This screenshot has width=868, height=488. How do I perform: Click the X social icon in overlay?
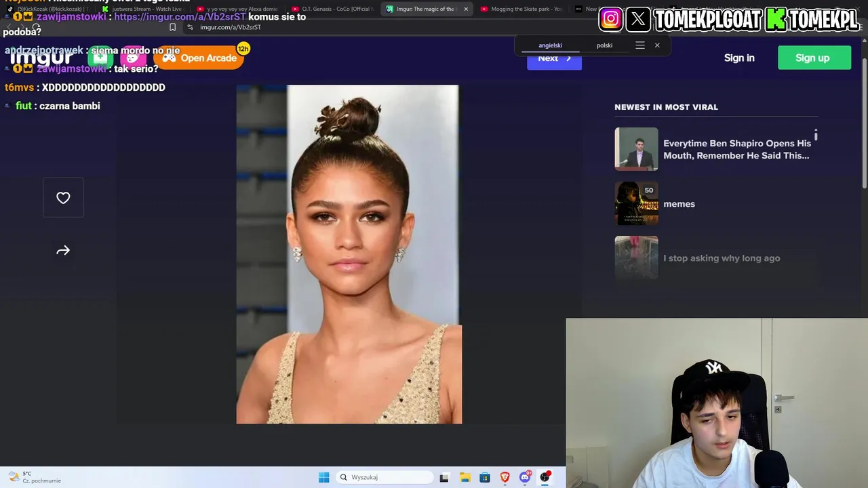[x=638, y=20]
